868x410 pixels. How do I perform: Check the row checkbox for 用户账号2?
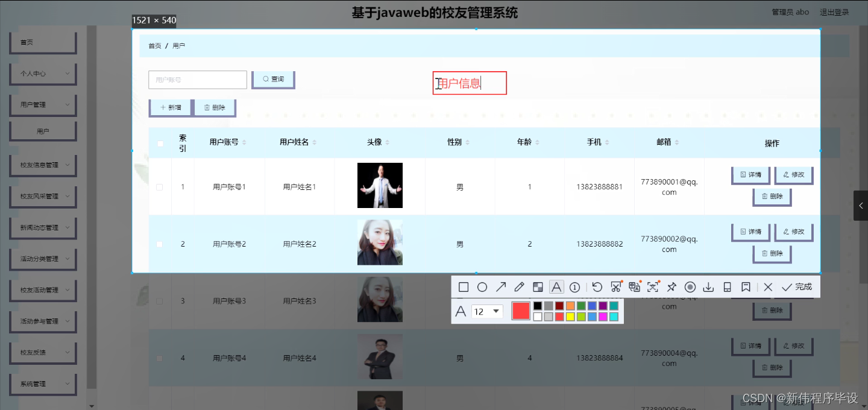(159, 244)
